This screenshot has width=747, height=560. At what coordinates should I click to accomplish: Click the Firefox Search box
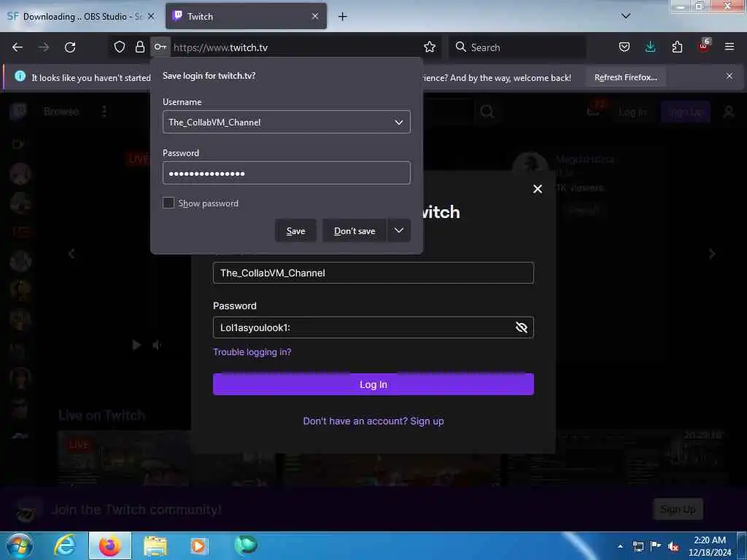[x=517, y=47]
